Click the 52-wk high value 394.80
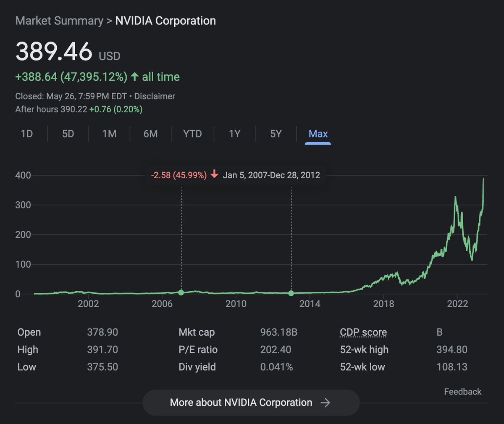The image size is (504, 424). pyautogui.click(x=452, y=350)
